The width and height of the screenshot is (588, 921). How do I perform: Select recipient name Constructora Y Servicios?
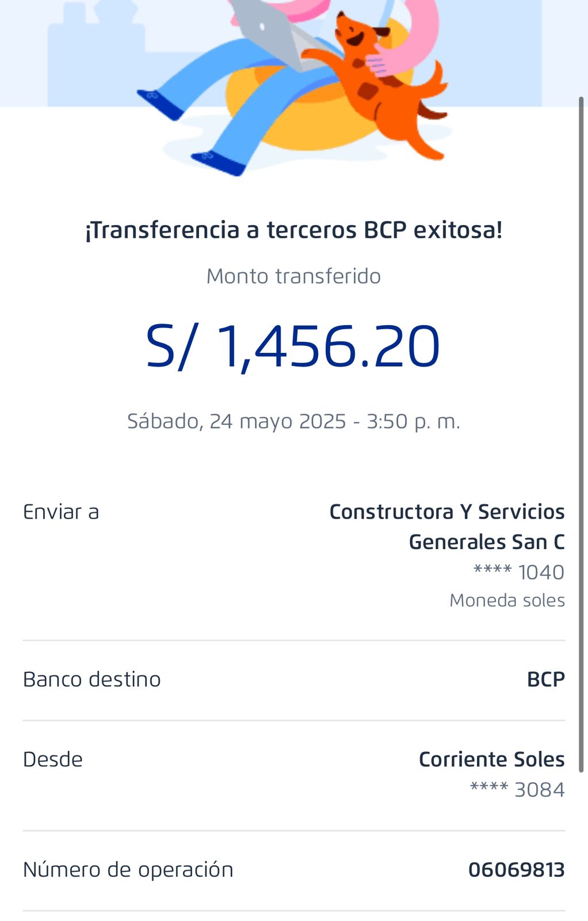tap(446, 512)
